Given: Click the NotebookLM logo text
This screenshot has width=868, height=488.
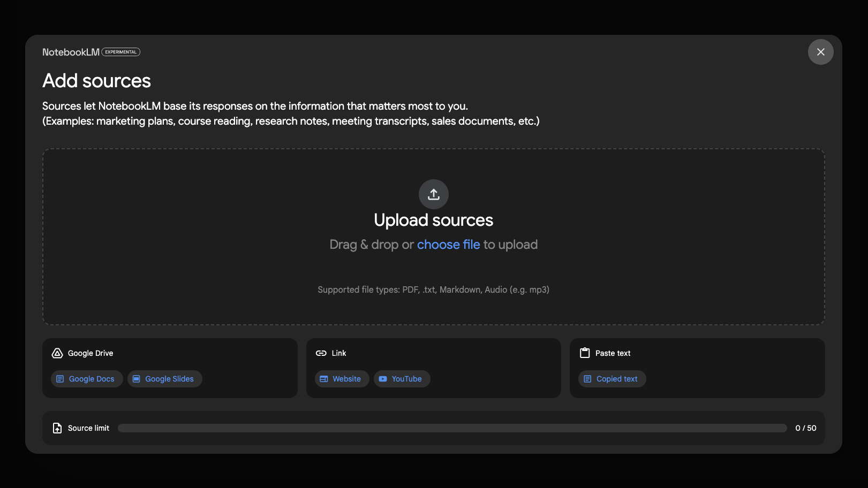Looking at the screenshot, I should click(x=71, y=52).
